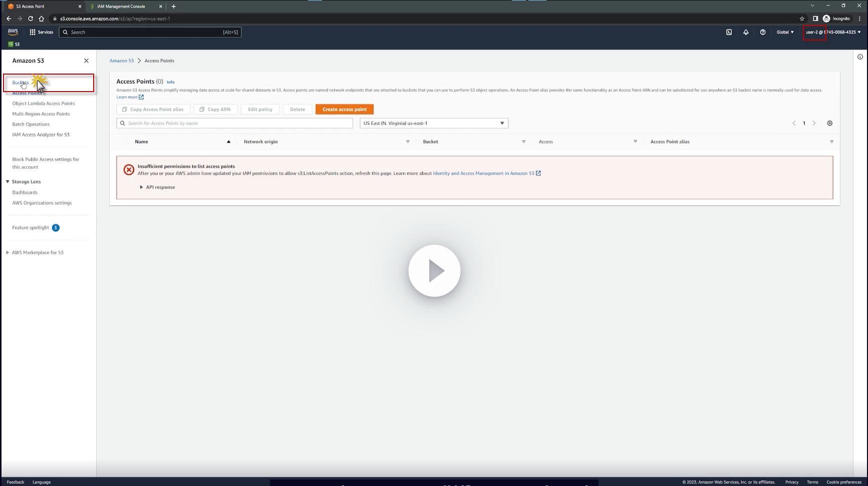
Task: Open the user-2 account menu
Action: 833,32
